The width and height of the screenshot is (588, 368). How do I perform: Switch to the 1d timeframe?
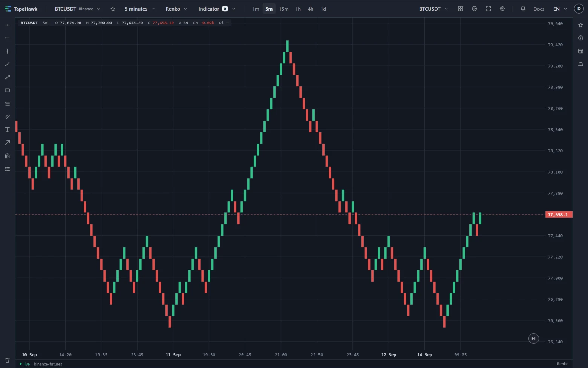click(323, 9)
